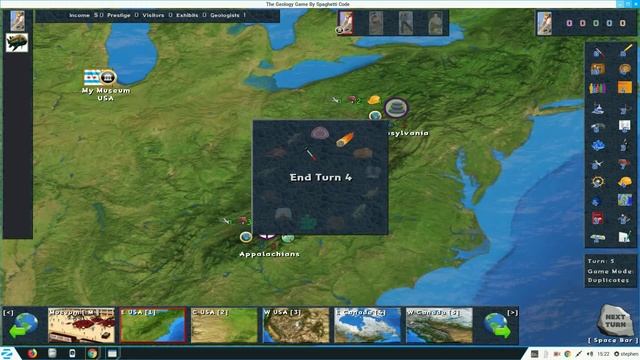Open the framed picture icon in tool panel
This screenshot has width=640, height=360.
point(598,69)
